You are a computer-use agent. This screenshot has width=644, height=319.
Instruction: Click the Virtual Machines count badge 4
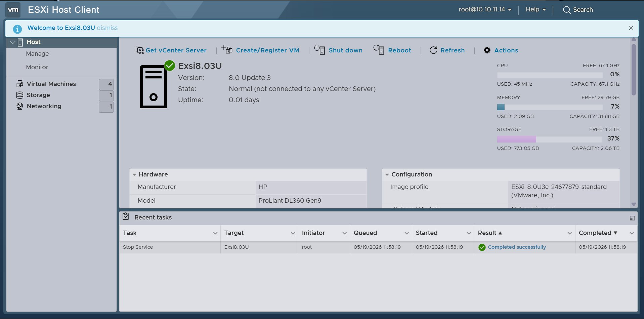click(106, 84)
